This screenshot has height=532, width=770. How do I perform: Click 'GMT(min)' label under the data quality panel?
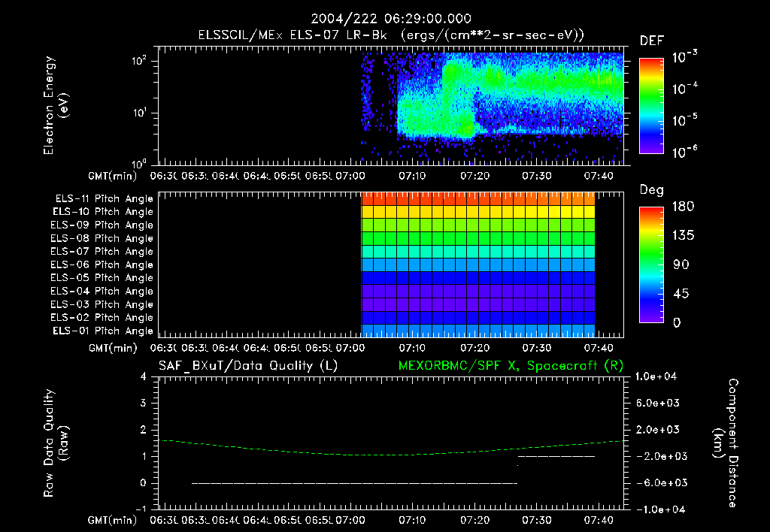click(x=113, y=520)
